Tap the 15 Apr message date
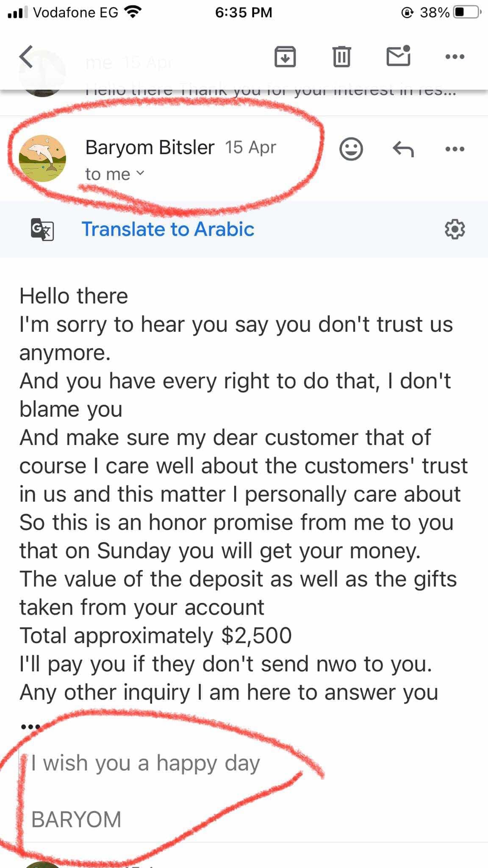The height and width of the screenshot is (868, 488). 250,147
